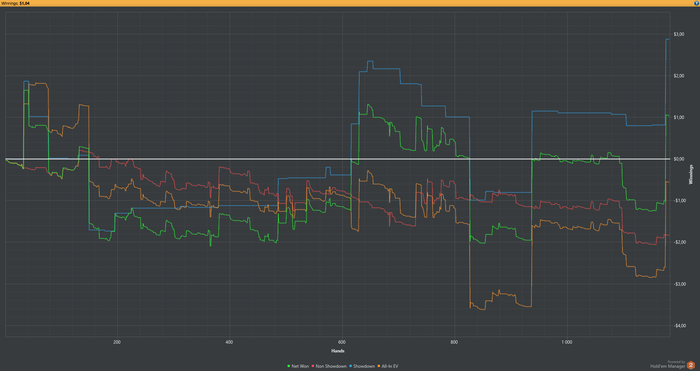Open the blue round menu icon in the orange header
Viewport: 700px width, 371px height.
point(696,3)
